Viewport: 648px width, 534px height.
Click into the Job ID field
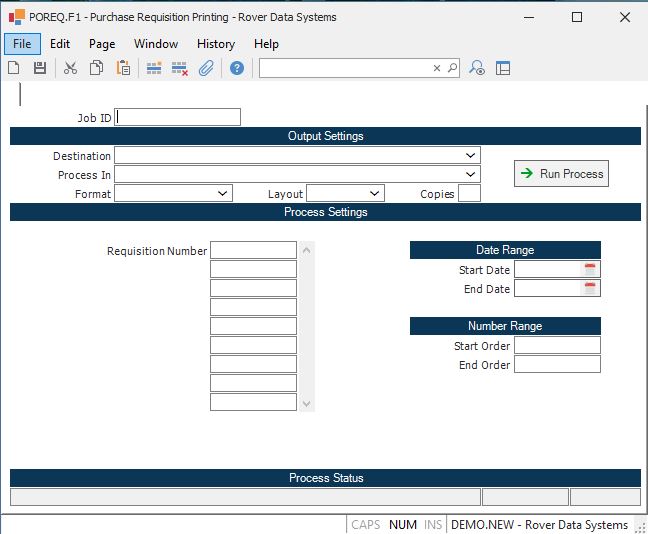pyautogui.click(x=178, y=117)
